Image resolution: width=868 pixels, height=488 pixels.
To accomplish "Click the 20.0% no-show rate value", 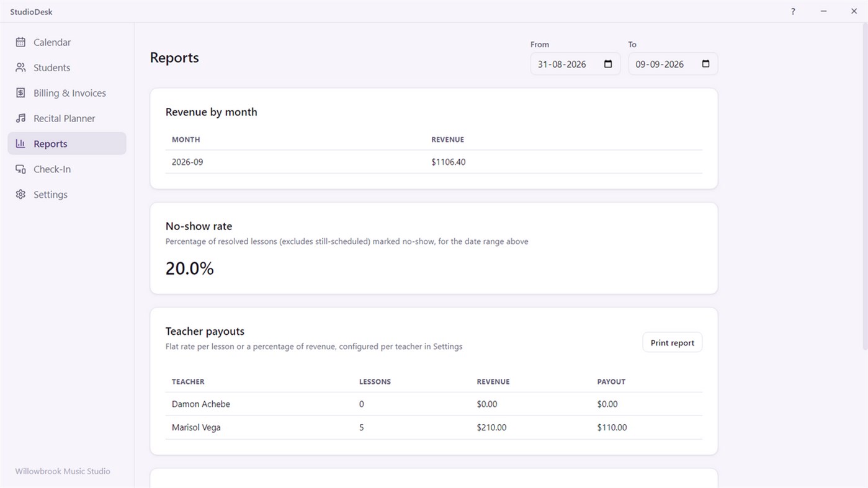I will (190, 268).
